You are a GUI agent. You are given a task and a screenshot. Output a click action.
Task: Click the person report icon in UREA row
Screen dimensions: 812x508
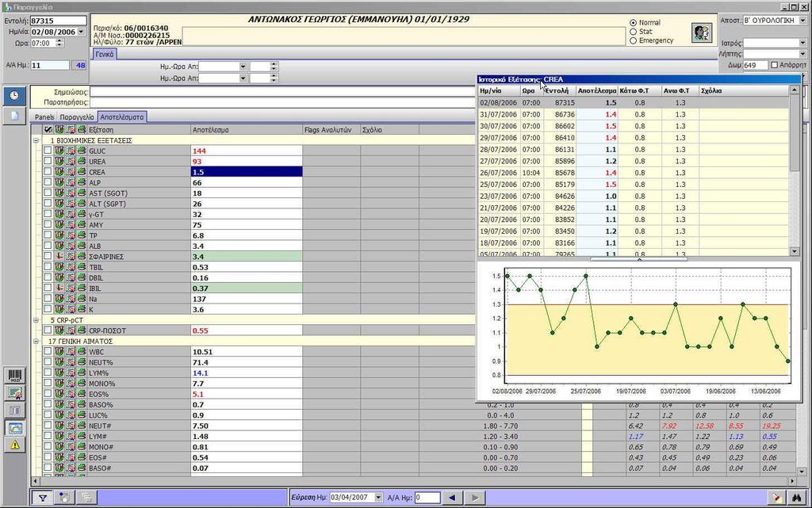71,162
